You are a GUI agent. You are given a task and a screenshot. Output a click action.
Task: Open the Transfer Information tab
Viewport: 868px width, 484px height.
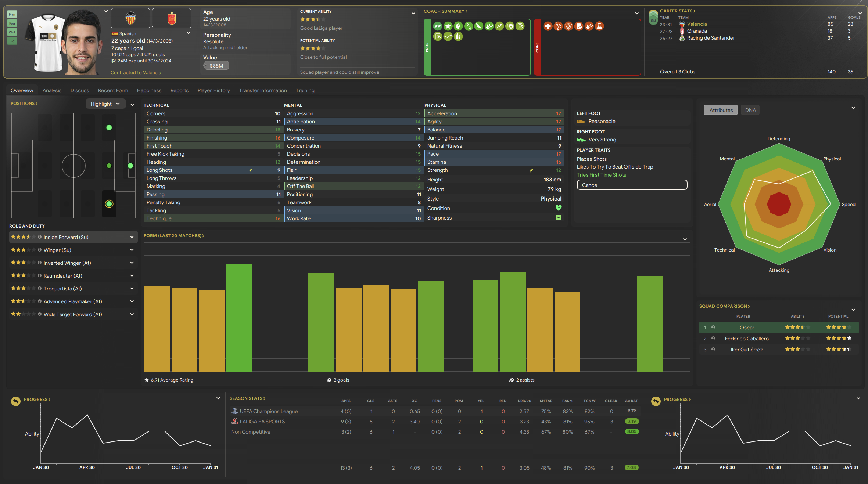pos(263,90)
